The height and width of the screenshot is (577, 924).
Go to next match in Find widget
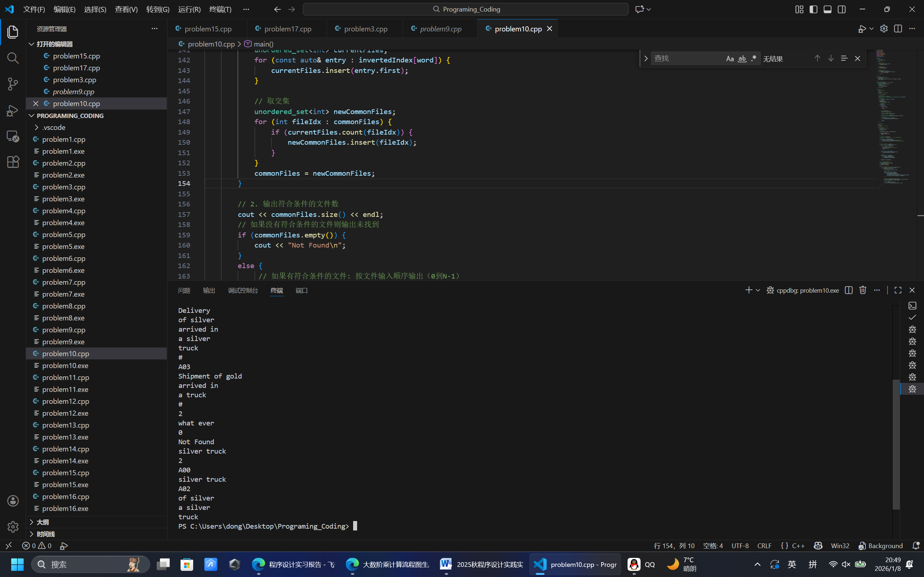(x=830, y=58)
